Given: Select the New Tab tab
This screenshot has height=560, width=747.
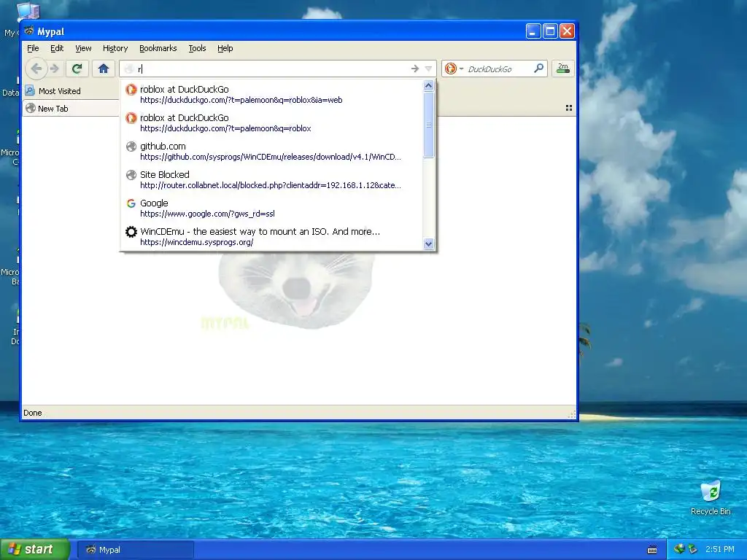Looking at the screenshot, I should pyautogui.click(x=71, y=109).
